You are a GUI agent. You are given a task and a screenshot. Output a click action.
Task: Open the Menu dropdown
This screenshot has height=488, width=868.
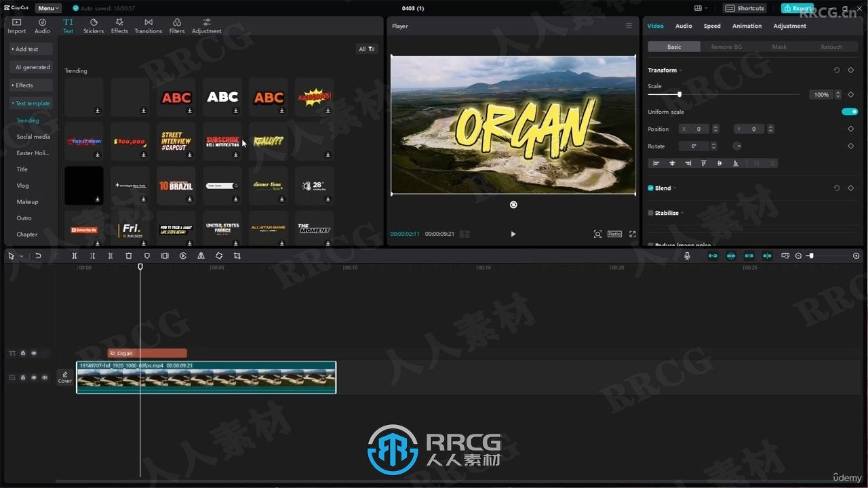48,8
